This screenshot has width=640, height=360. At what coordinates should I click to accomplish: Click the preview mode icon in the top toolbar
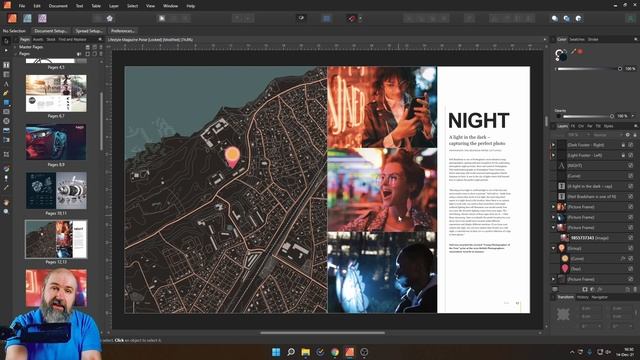(301, 18)
